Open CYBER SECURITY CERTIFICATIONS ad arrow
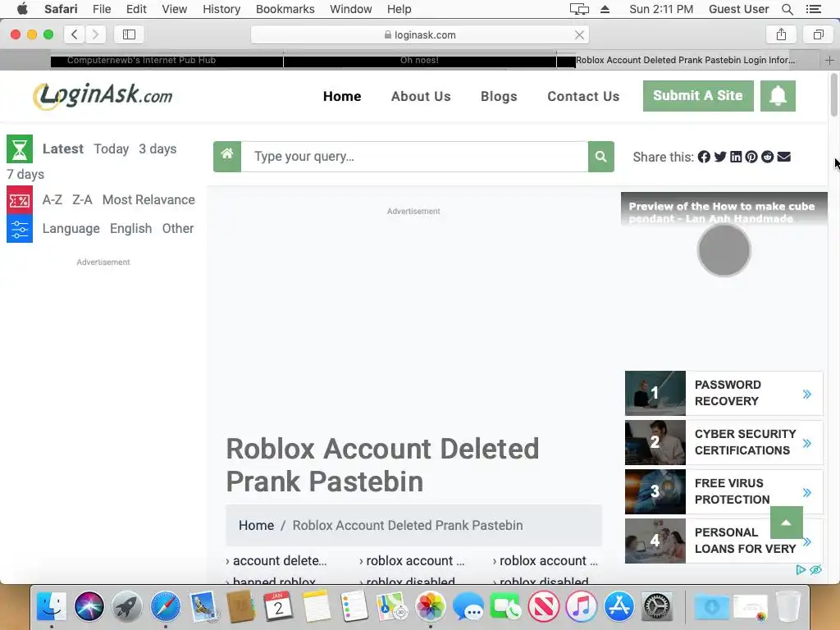 pos(807,444)
